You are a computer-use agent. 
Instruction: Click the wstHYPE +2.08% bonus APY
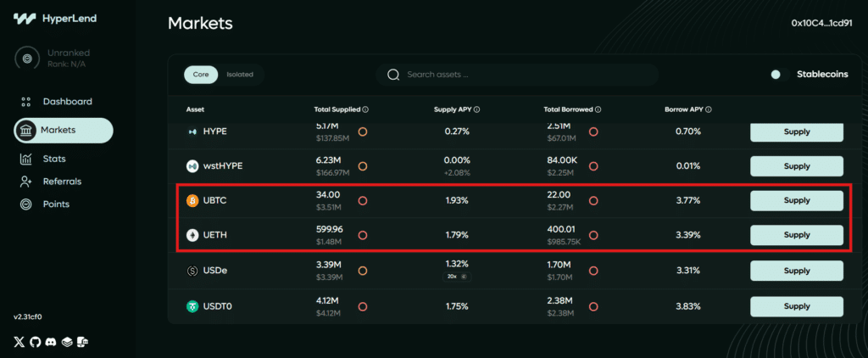click(x=457, y=172)
